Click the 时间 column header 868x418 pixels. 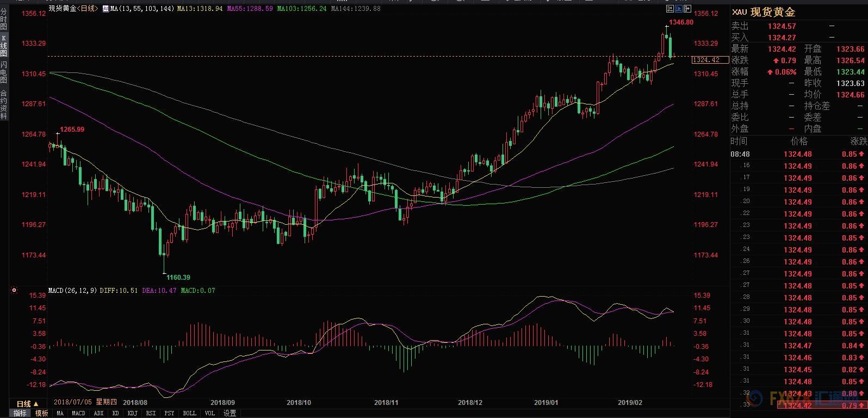point(739,141)
